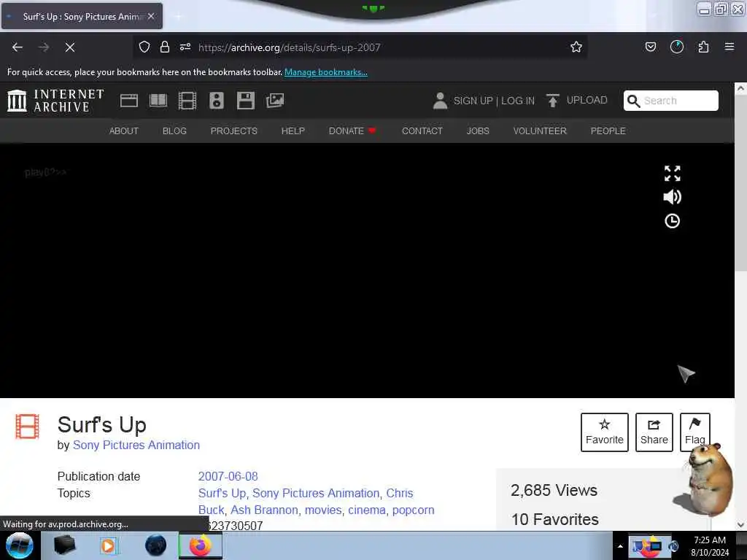Click the LOG IN link
Image resolution: width=747 pixels, height=560 pixels.
[518, 101]
